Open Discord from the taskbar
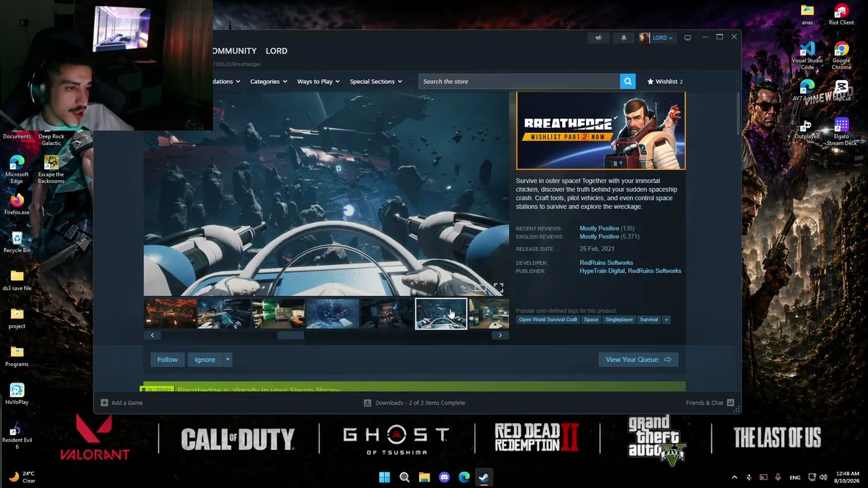Viewport: 868px width, 488px height. pyautogui.click(x=444, y=477)
